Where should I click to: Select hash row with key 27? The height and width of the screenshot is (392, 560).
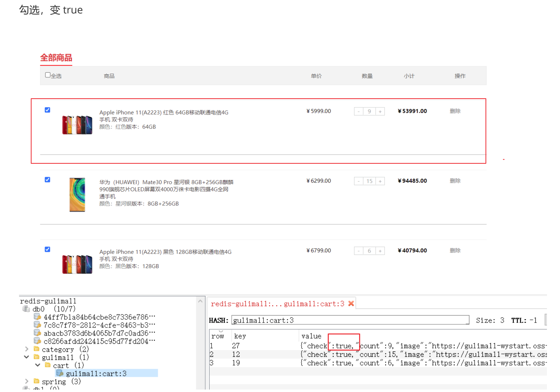[x=378, y=346]
